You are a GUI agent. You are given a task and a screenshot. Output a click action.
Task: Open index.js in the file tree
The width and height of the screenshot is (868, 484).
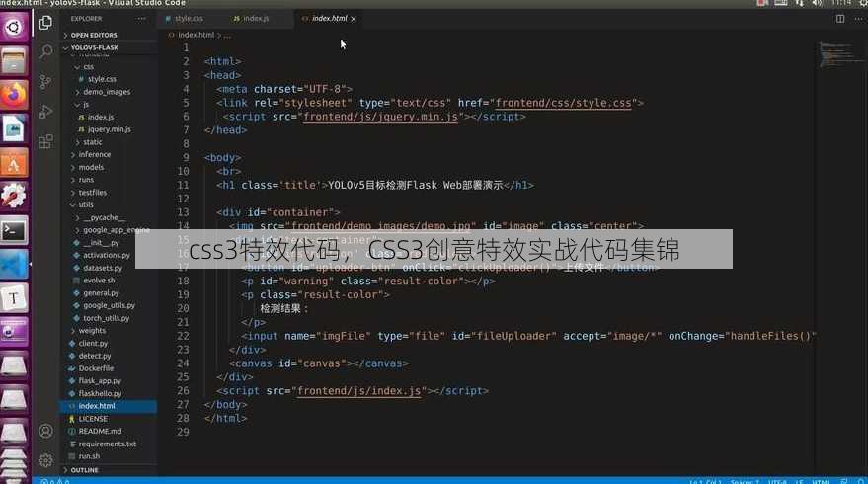point(100,117)
